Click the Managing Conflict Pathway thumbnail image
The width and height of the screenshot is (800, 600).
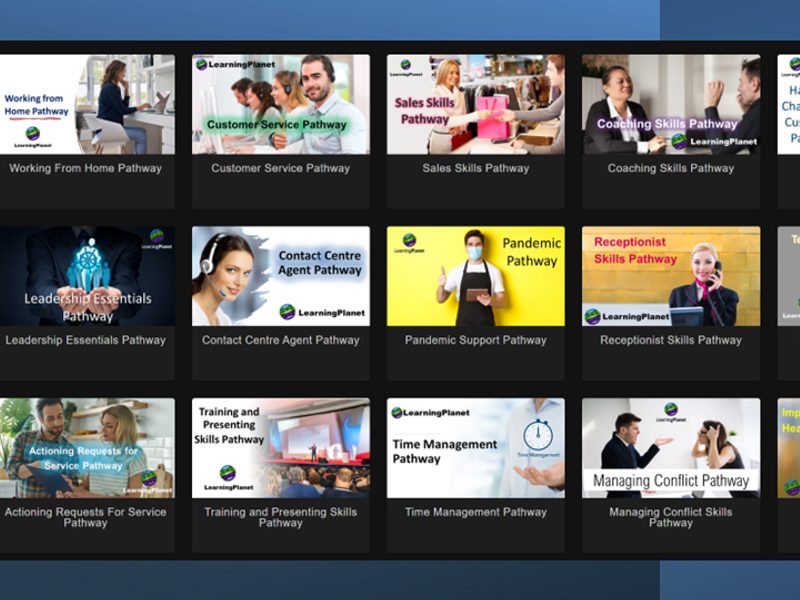click(x=670, y=448)
